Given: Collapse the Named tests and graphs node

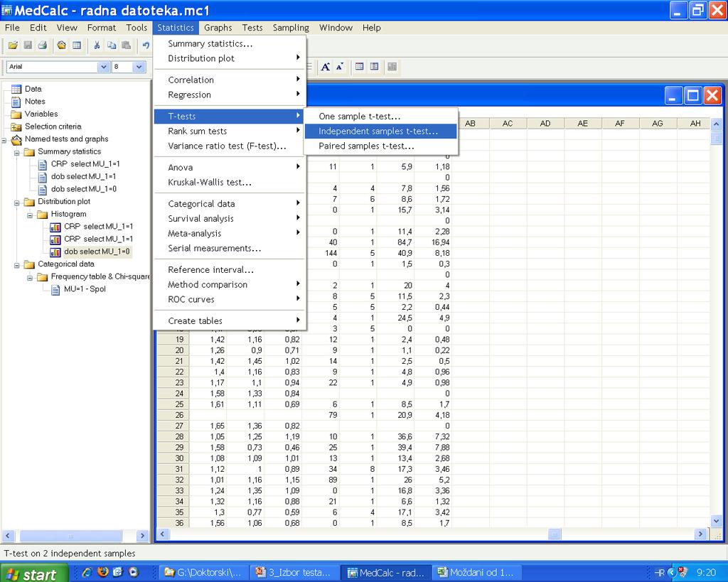Looking at the screenshot, I should 4,140.
